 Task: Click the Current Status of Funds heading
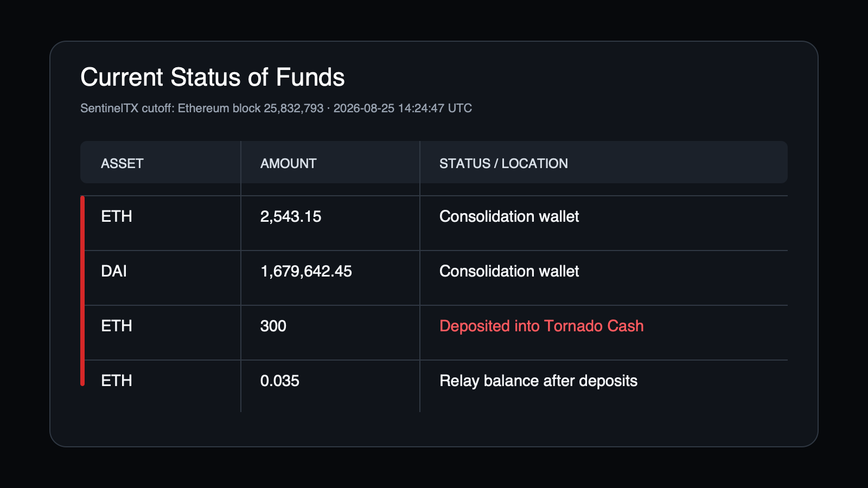click(213, 78)
